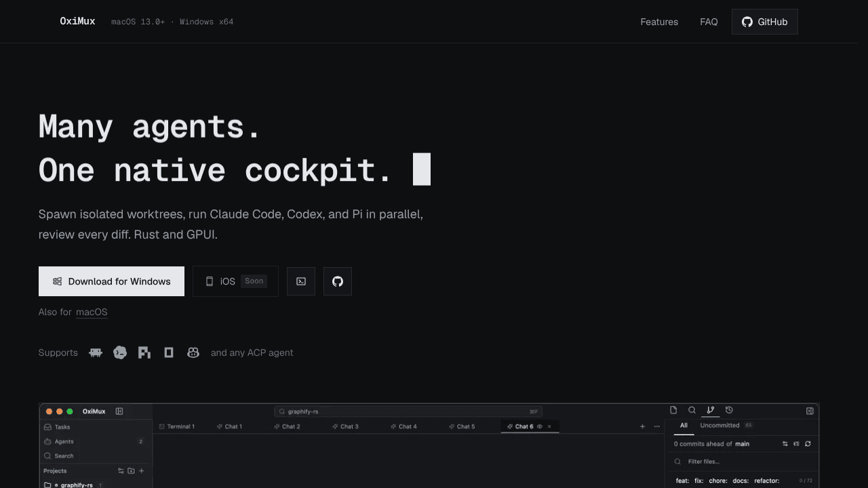Click the terminal icon button in hero
Image resolution: width=868 pixels, height=488 pixels.
tap(301, 281)
